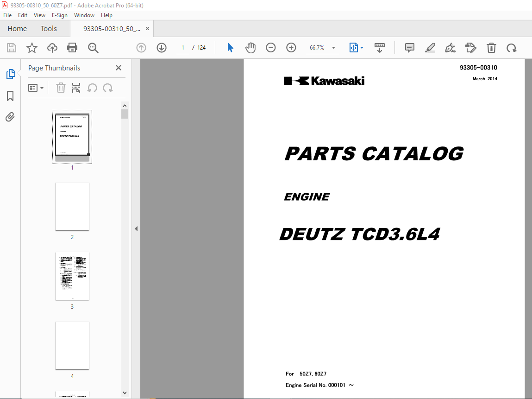This screenshot has height=399, width=532.
Task: Click the thumbnails scrollbar up arrow
Action: pos(125,106)
